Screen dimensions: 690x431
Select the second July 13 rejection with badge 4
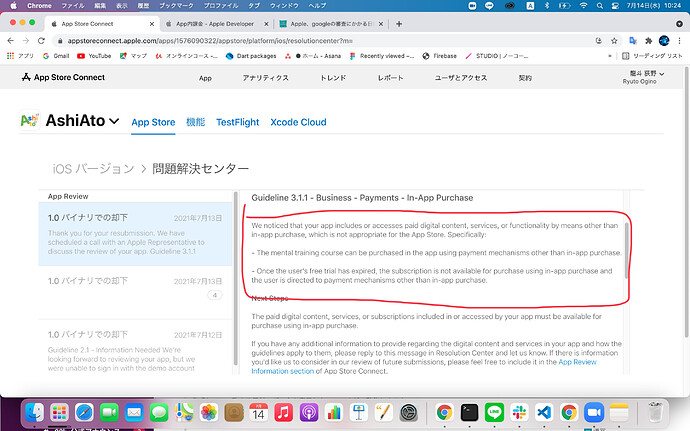tap(135, 293)
